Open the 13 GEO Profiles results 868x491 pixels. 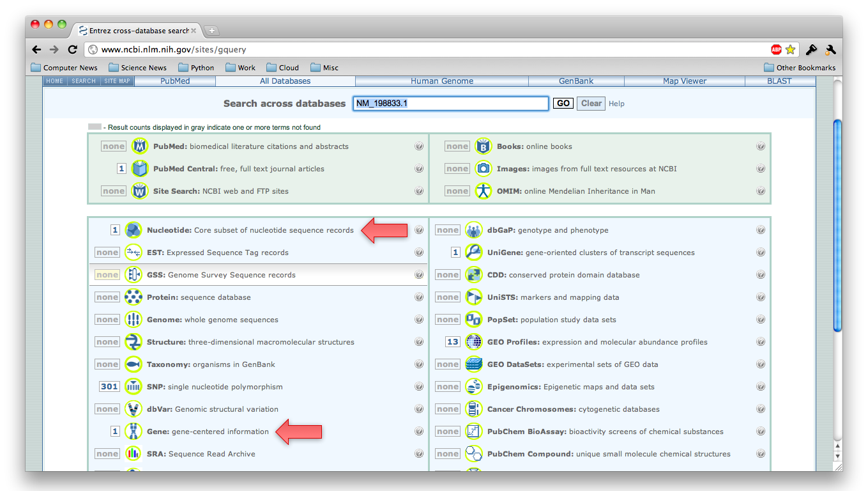[x=452, y=342]
